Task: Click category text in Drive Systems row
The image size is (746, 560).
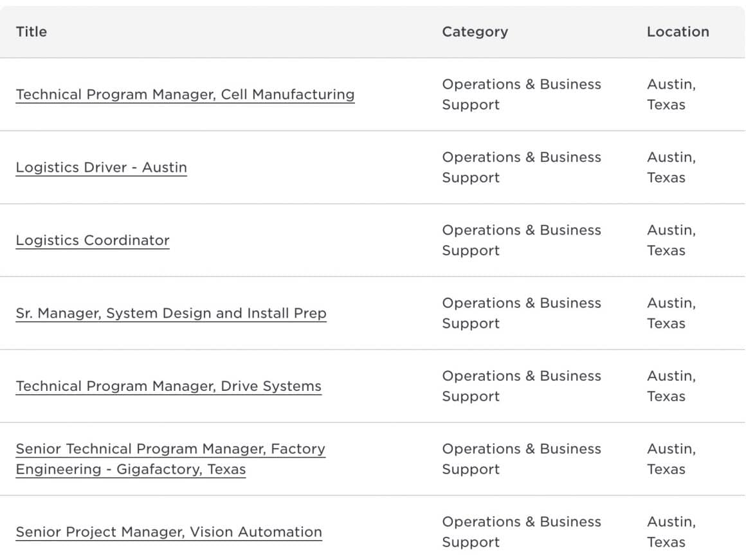Action: click(x=521, y=386)
